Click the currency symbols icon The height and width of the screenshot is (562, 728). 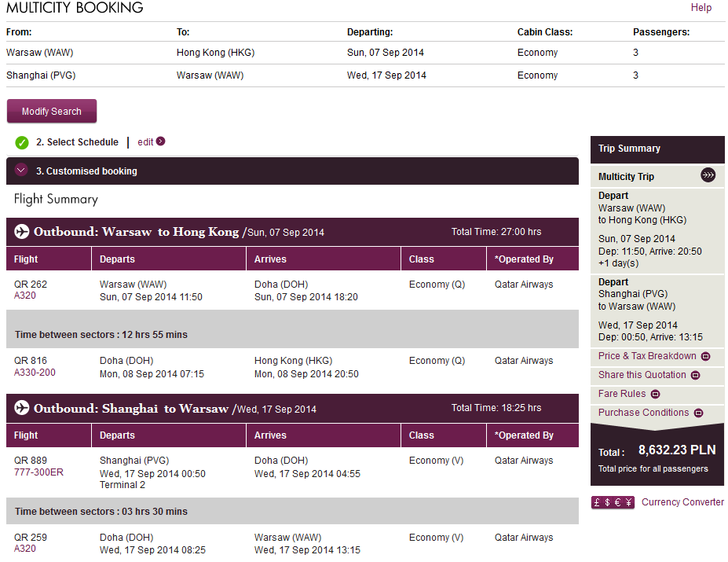point(613,502)
